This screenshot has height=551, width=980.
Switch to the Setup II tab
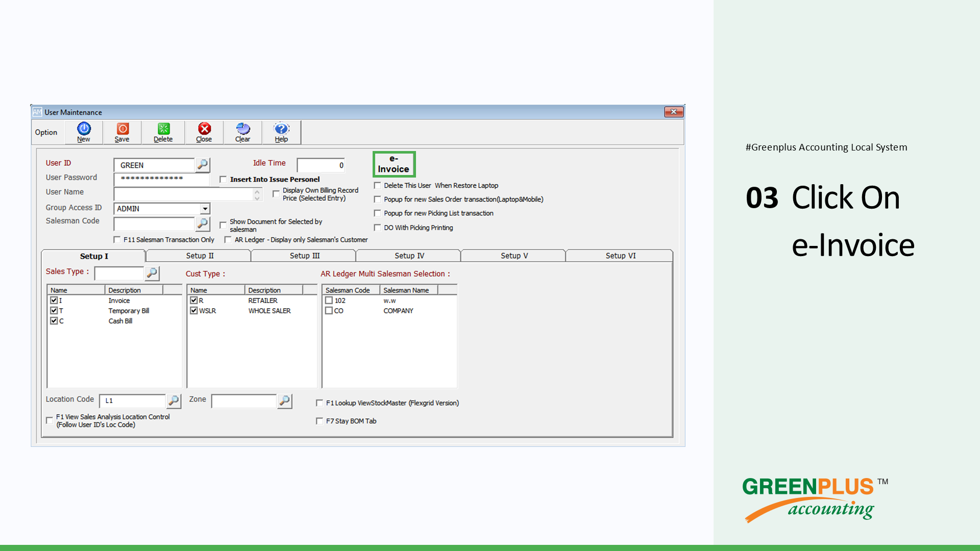[200, 256]
